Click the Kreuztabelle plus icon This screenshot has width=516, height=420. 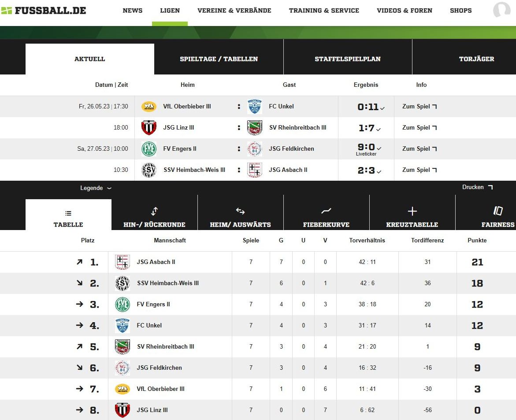[x=412, y=212]
